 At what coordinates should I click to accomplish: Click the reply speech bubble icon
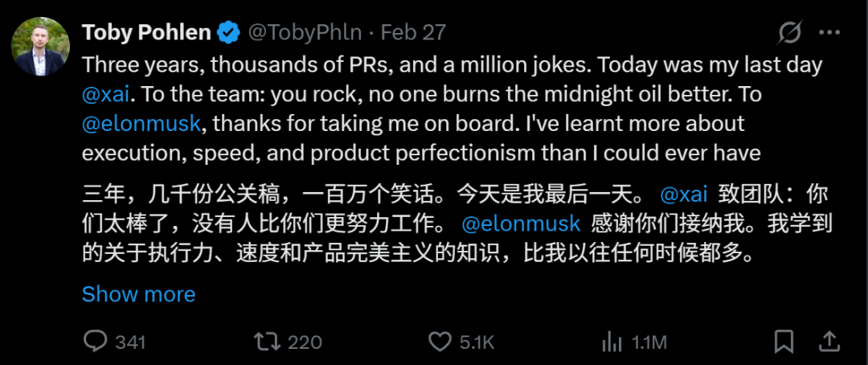tap(96, 342)
